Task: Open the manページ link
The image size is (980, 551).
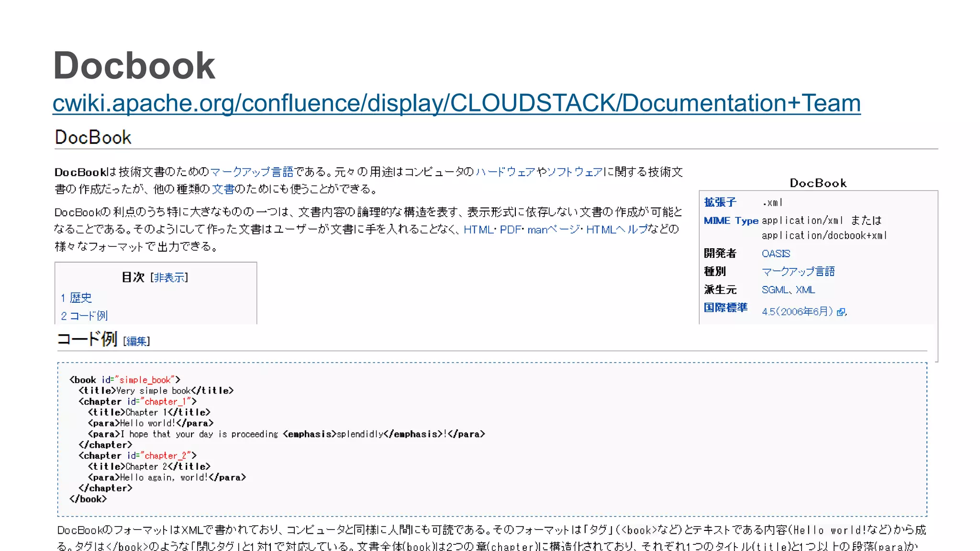Action: 553,230
